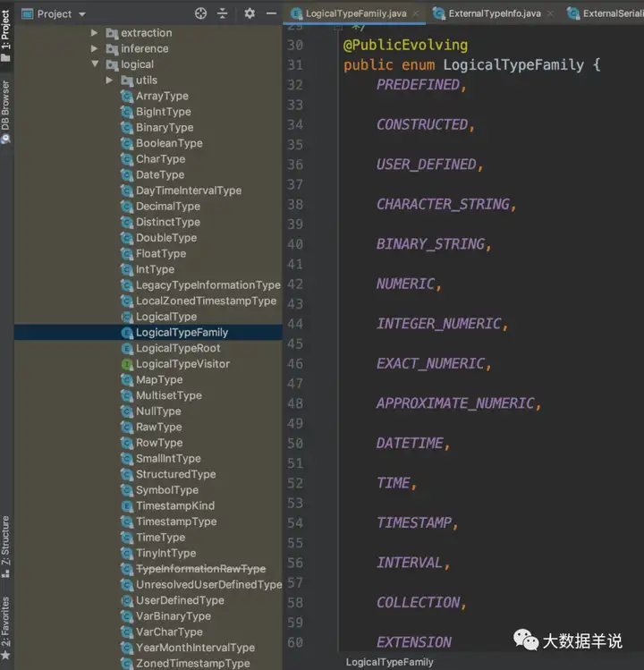Click the MapType class icon

pos(127,380)
